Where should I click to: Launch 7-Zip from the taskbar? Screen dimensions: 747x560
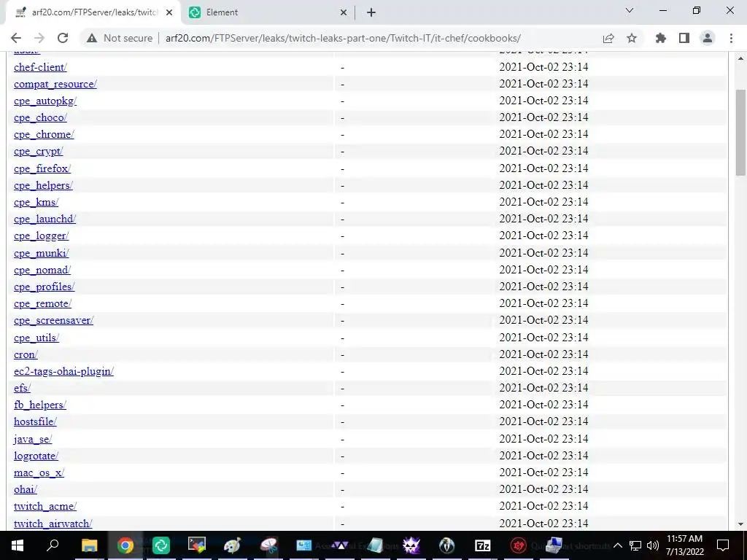click(x=483, y=545)
